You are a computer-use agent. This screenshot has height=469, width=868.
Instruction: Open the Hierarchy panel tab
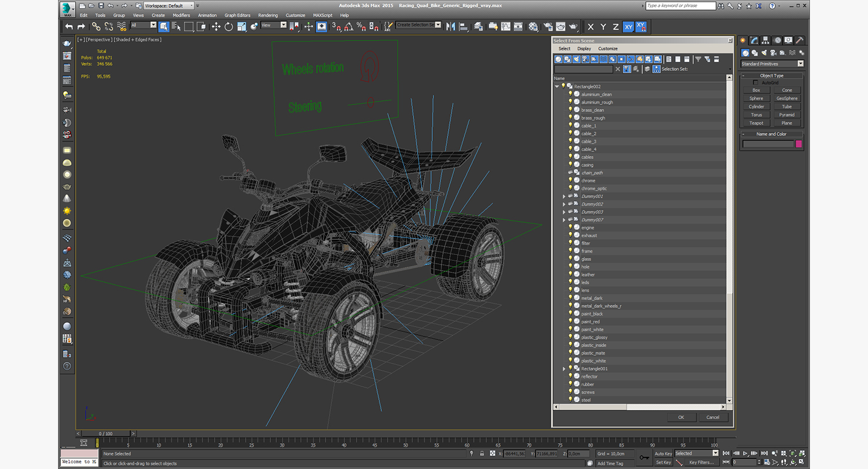point(766,40)
